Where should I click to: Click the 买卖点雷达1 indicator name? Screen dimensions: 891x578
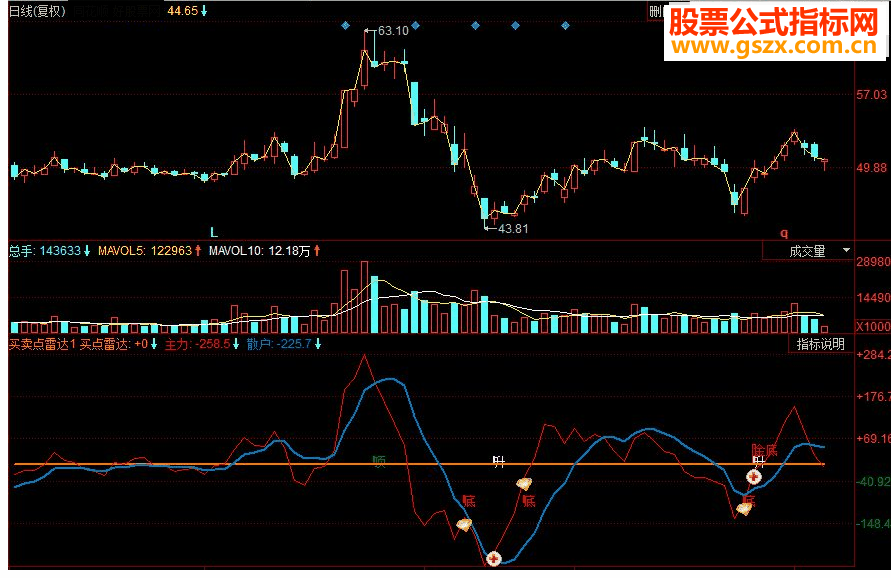click(43, 344)
